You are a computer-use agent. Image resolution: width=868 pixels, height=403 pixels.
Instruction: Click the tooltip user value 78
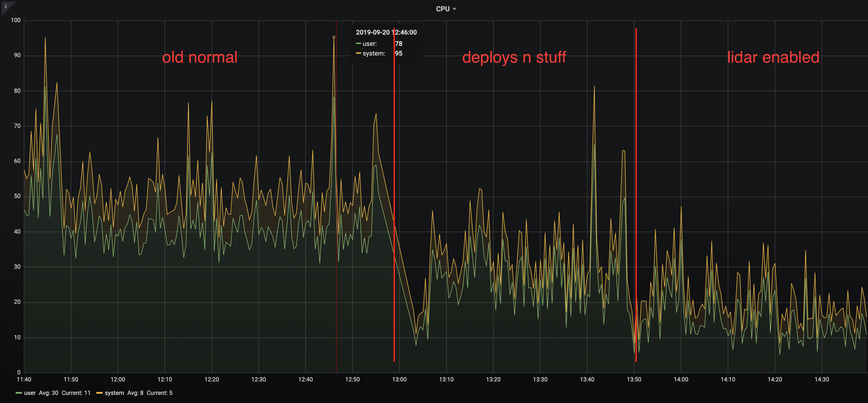[399, 44]
